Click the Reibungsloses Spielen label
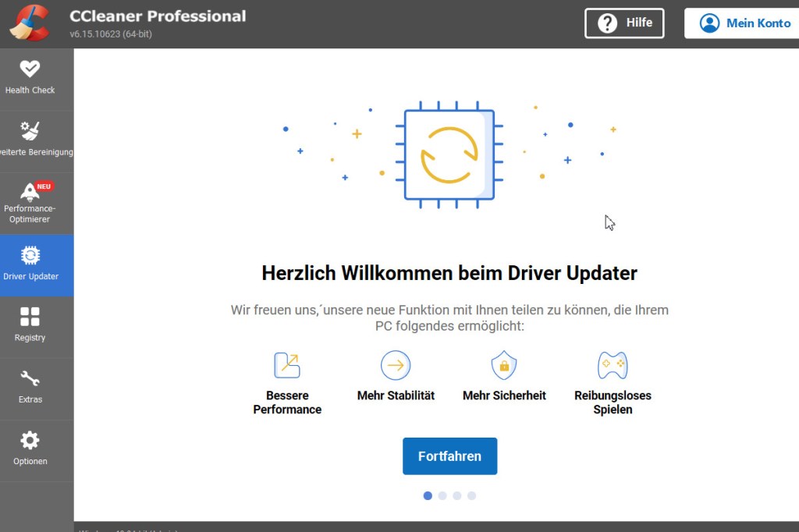The height and width of the screenshot is (532, 799). (x=613, y=402)
